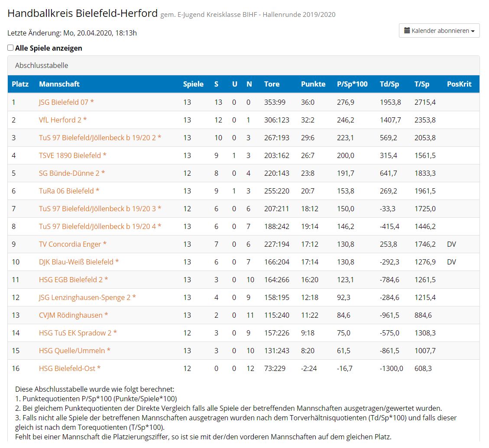Click the Mannschaft column header
This screenshot has height=448, width=489.
pos(59,84)
